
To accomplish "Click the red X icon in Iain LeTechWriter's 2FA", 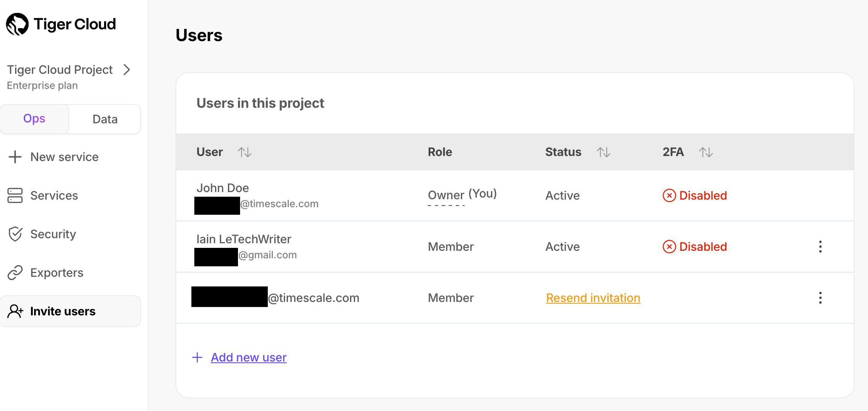I will pos(669,247).
